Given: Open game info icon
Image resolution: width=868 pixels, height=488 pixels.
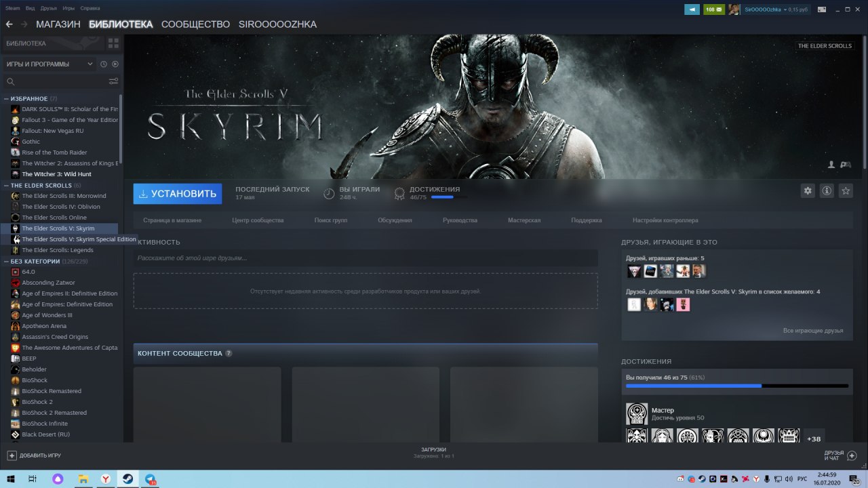Looking at the screenshot, I should (x=827, y=191).
